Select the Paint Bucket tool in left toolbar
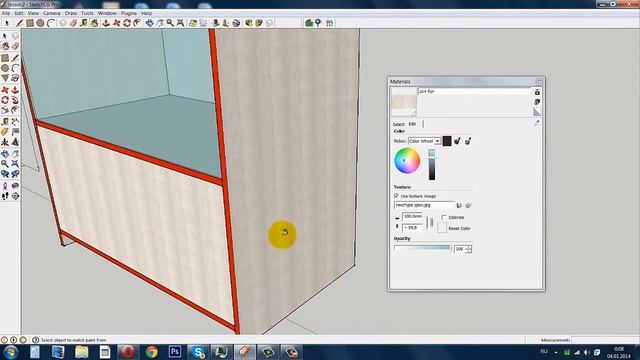 [5, 46]
